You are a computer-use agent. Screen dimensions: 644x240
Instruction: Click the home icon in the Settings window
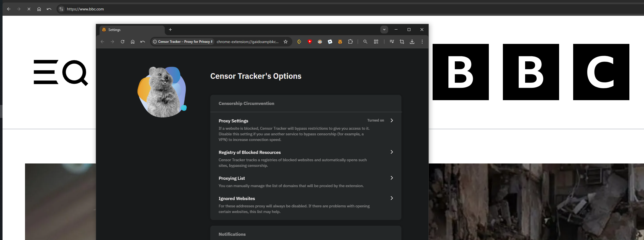click(133, 42)
